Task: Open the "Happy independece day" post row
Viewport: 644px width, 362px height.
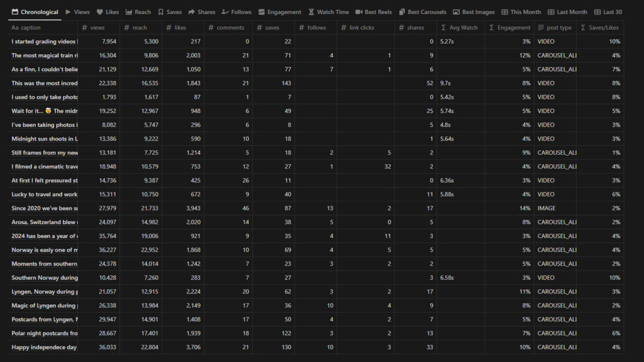Action: point(44,347)
